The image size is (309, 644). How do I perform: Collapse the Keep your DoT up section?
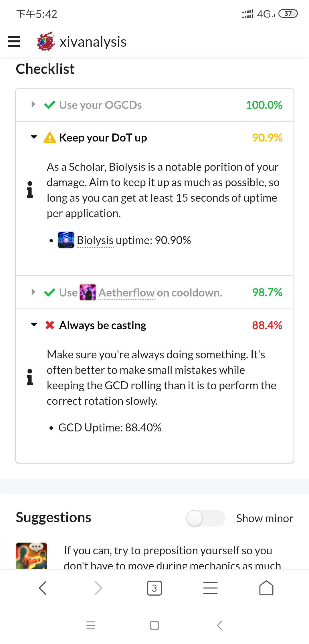coord(34,137)
